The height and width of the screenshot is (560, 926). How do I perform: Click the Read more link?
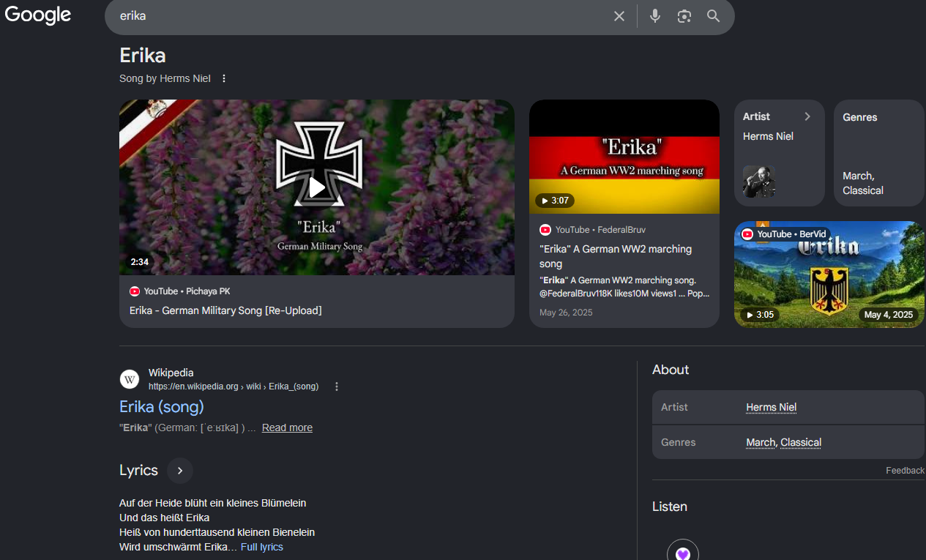[x=287, y=428]
